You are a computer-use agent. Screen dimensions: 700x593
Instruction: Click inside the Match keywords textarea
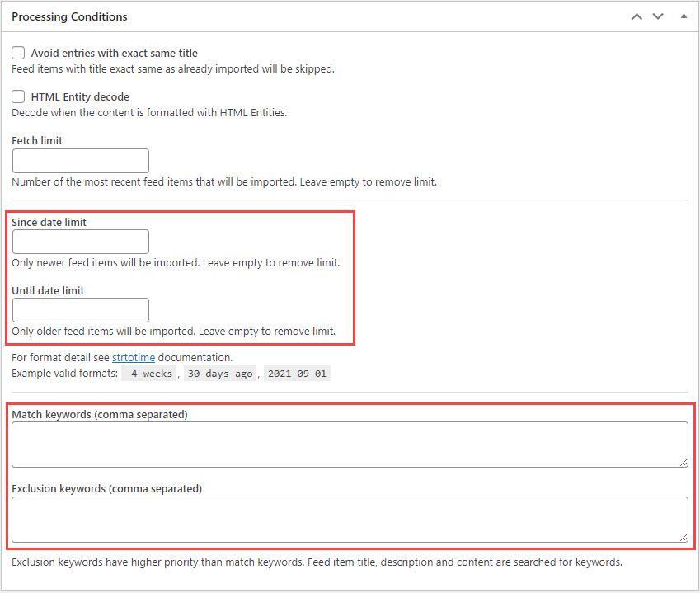pyautogui.click(x=350, y=445)
